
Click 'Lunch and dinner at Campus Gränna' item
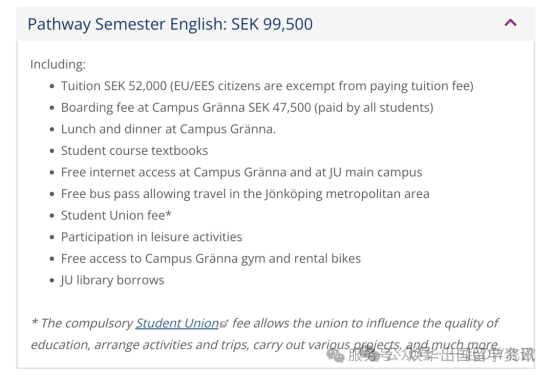[x=168, y=129]
